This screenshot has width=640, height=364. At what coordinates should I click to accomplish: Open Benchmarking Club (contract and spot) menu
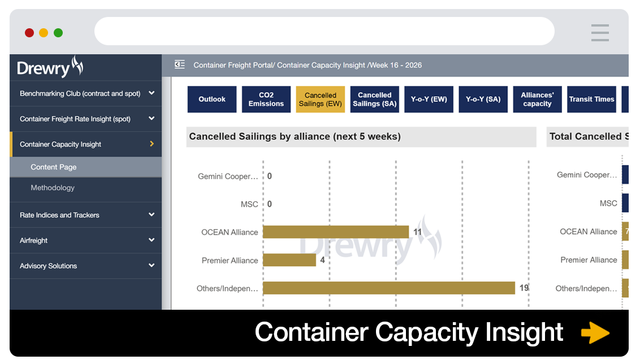pos(86,93)
